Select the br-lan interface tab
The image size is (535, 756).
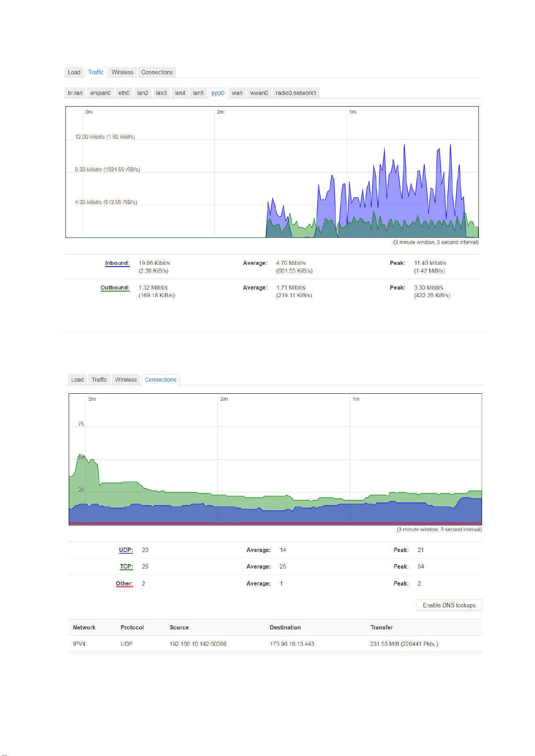[75, 93]
